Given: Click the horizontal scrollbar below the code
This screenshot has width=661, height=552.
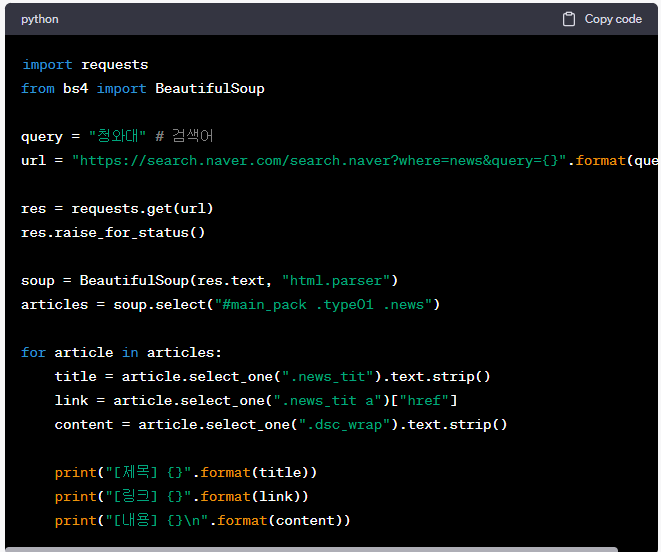Looking at the screenshot, I should pyautogui.click(x=312, y=549).
